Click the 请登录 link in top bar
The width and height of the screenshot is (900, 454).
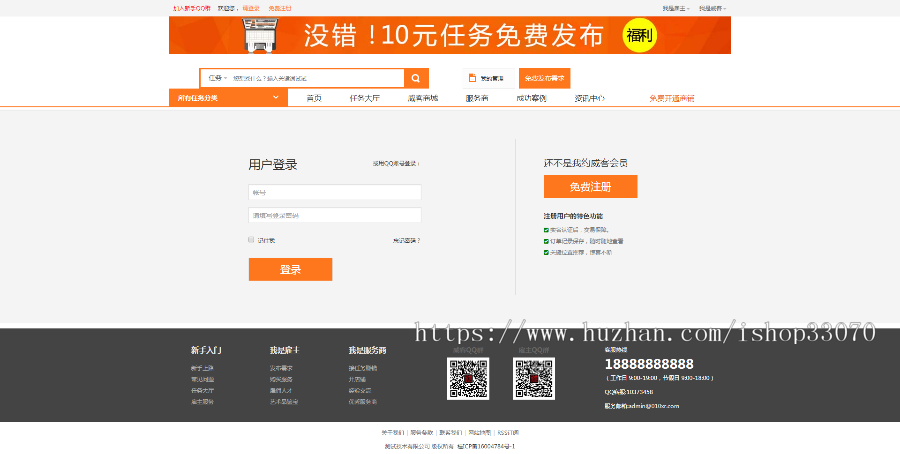point(251,9)
